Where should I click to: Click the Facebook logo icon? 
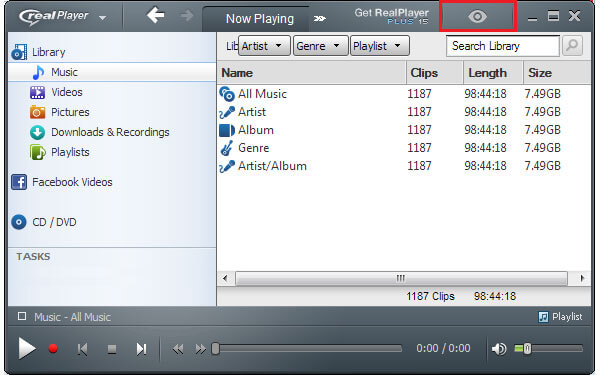pyautogui.click(x=19, y=182)
